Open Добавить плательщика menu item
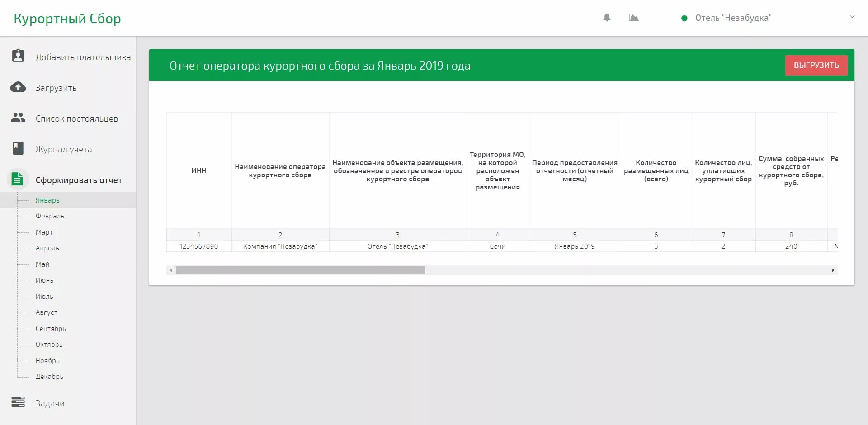The height and width of the screenshot is (425, 868). coord(83,57)
